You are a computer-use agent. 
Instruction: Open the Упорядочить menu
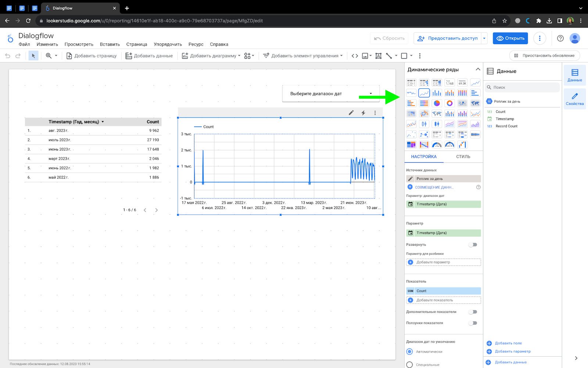(x=168, y=45)
